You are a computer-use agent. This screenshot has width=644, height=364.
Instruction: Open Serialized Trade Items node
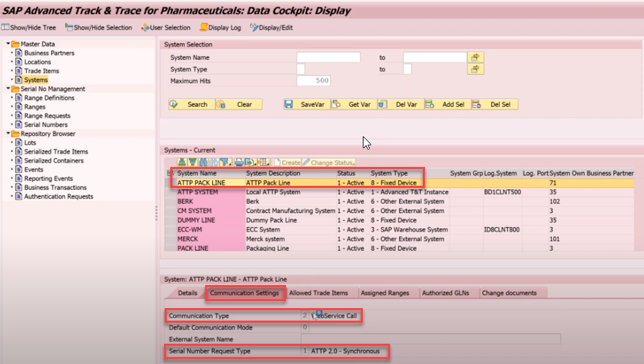[56, 152]
